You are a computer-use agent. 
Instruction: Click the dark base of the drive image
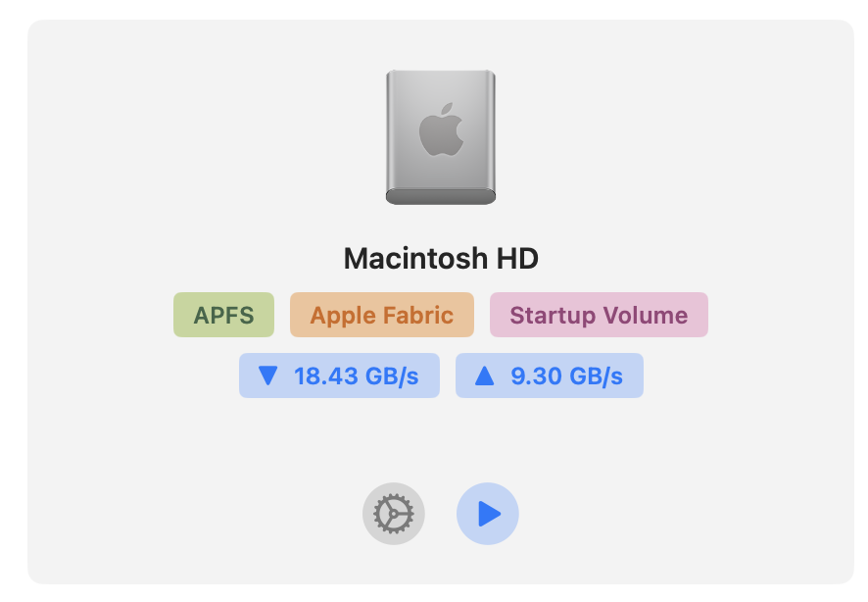[x=440, y=197]
